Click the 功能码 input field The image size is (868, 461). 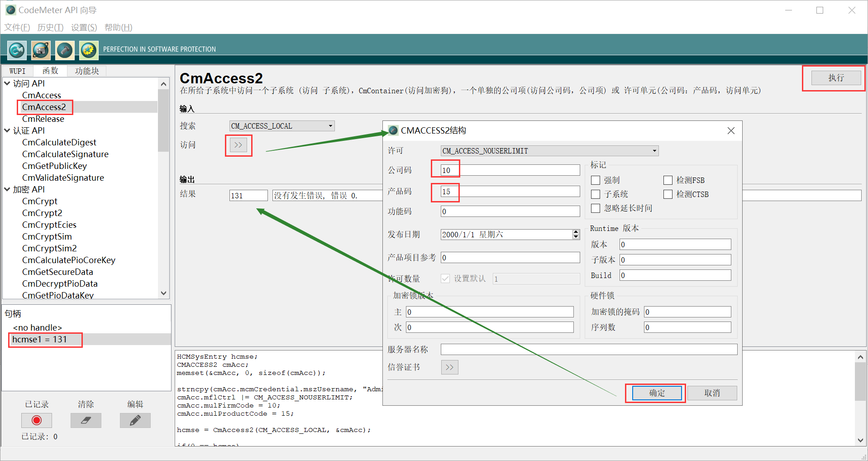pos(510,211)
